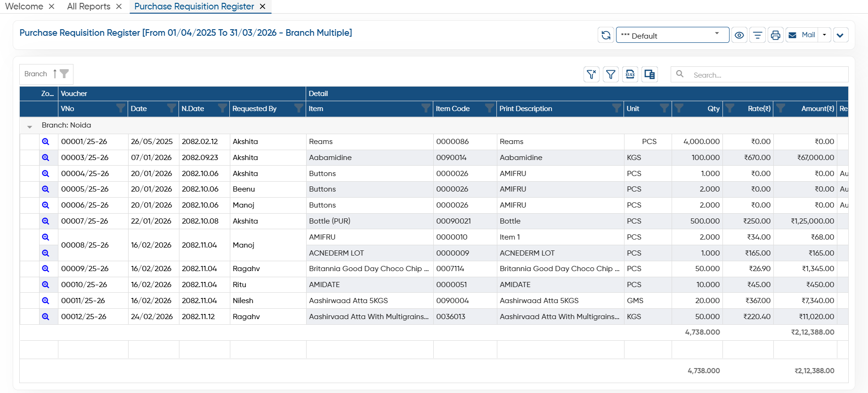The image size is (868, 393).
Task: Zoom into voucher 00007/25-26 row
Action: tap(46, 221)
